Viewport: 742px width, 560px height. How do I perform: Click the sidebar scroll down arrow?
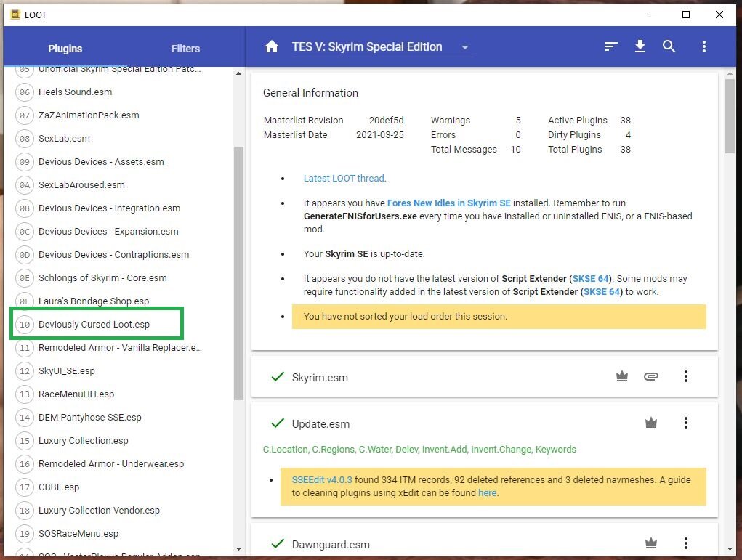tap(238, 549)
